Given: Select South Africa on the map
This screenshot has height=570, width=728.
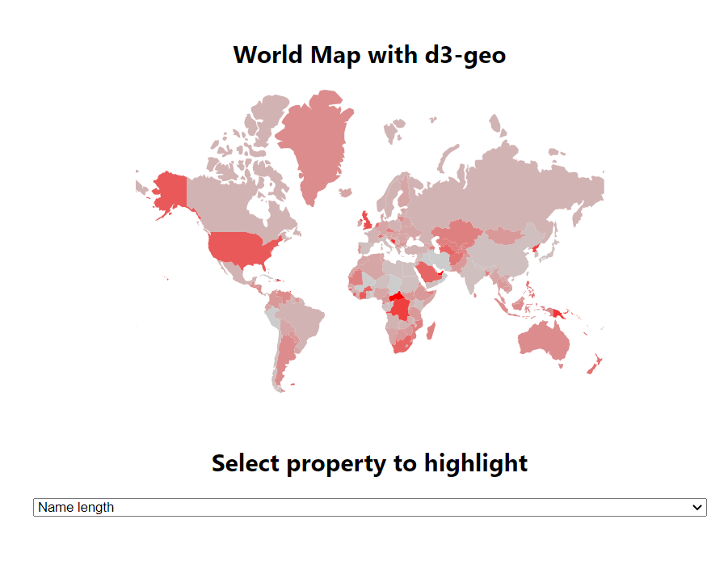Looking at the screenshot, I should pos(402,345).
